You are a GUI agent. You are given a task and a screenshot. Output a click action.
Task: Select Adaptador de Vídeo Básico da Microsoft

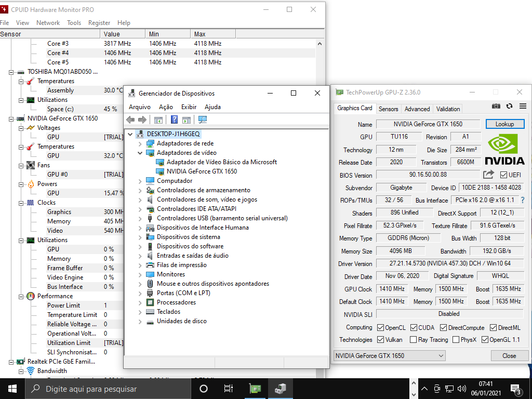[x=221, y=162]
